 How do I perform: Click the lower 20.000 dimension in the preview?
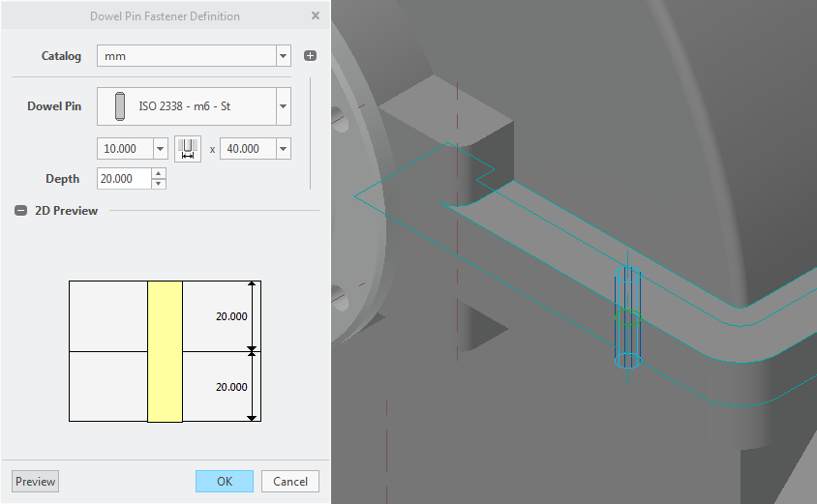[x=231, y=387]
